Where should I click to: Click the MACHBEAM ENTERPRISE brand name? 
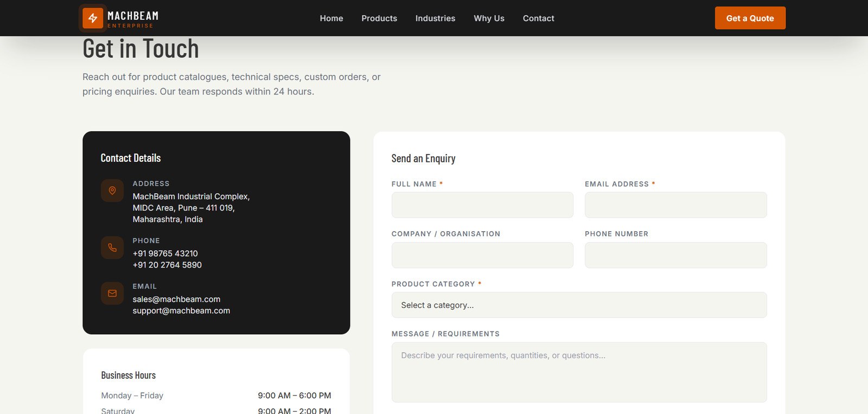(133, 19)
